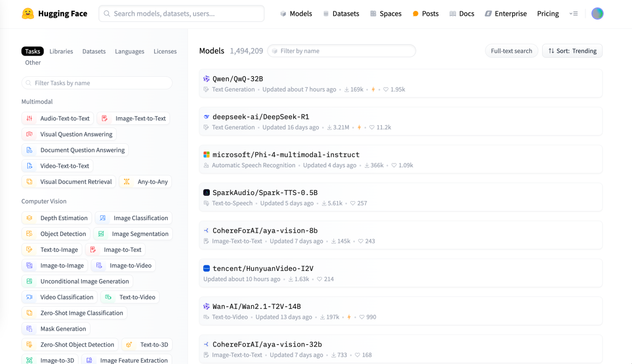Focus the search models, datasets, users box
The width and height of the screenshot is (632, 364).
click(181, 14)
